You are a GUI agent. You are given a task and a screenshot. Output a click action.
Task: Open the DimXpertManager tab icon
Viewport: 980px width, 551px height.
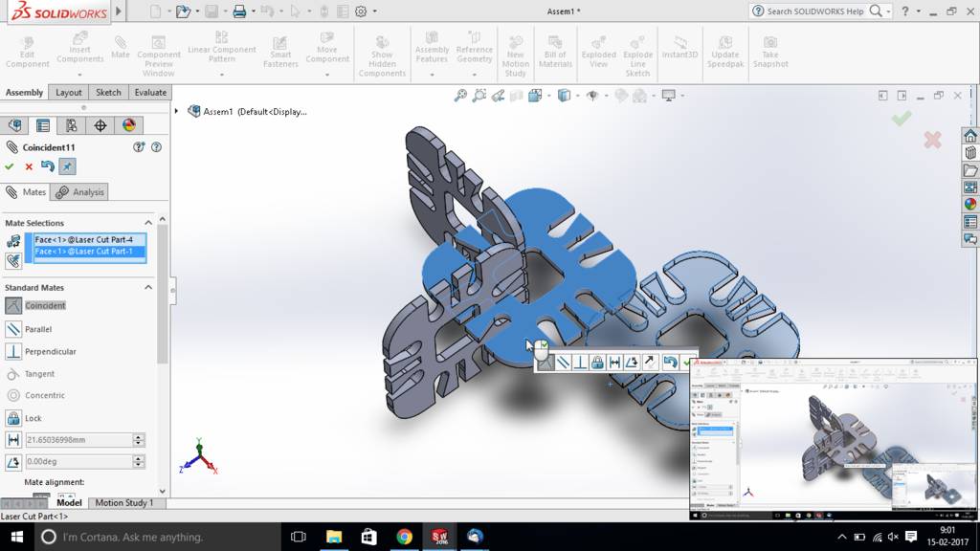click(x=100, y=125)
